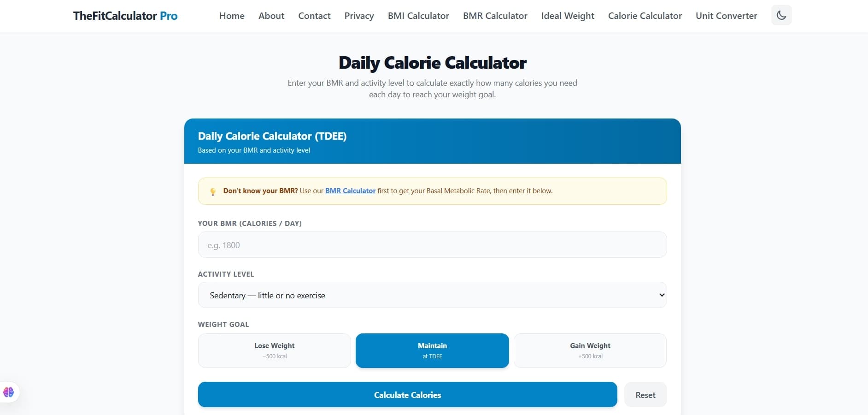This screenshot has width=868, height=415.
Task: Go to the Home page
Action: 232,16
